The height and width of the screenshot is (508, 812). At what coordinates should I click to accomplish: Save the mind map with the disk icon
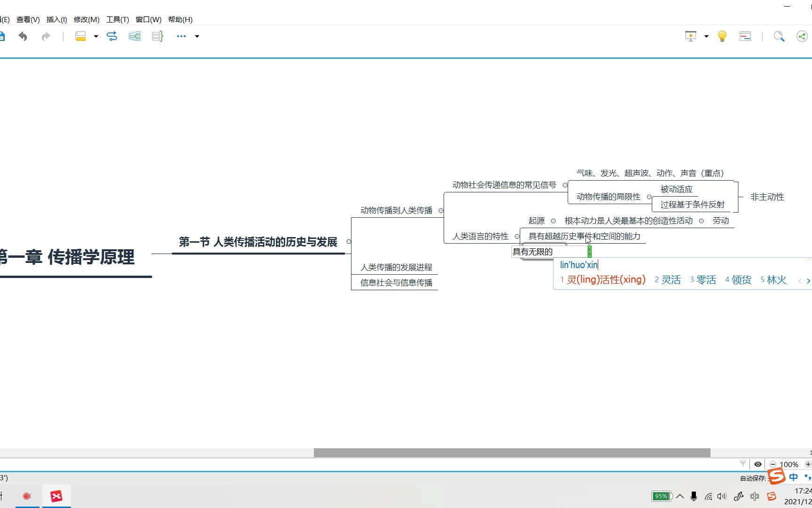pyautogui.click(x=2, y=36)
